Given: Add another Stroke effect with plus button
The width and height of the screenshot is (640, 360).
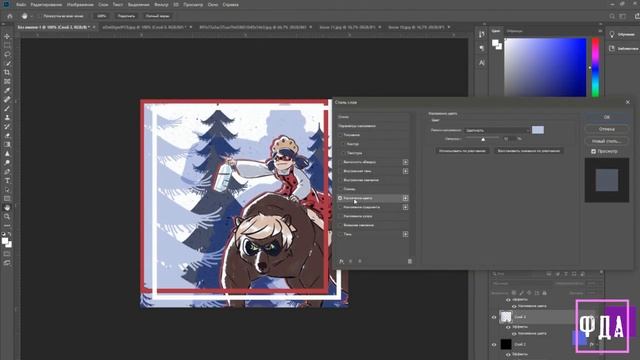Looking at the screenshot, I should pos(405,162).
